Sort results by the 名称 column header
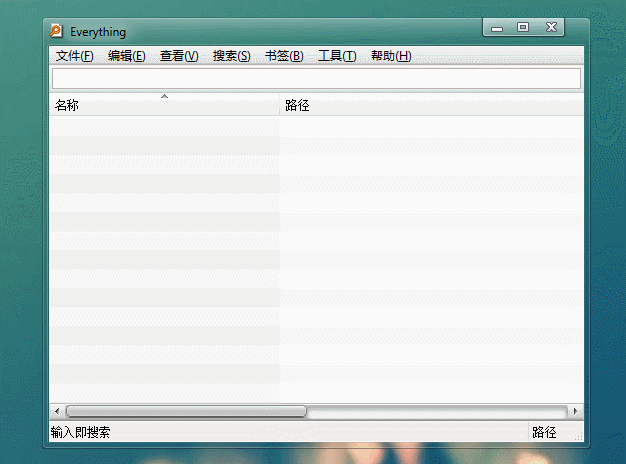The height and width of the screenshot is (464, 626). pyautogui.click(x=67, y=106)
